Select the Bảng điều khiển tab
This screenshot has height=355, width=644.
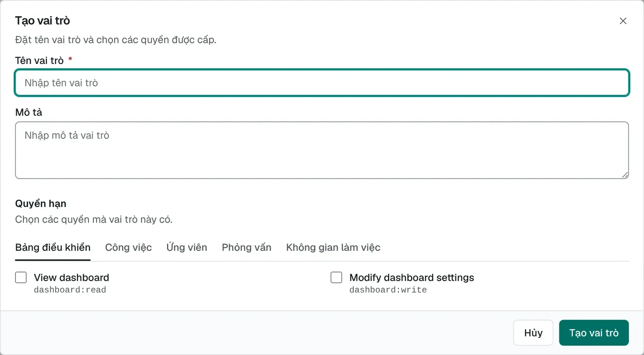pos(53,248)
